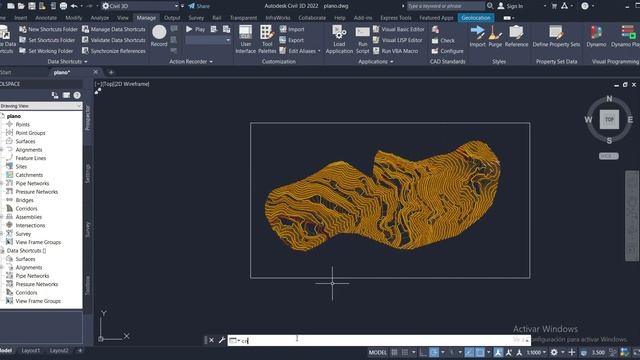Switch to the Survey ribbon tab
The height and width of the screenshot is (360, 640).
pos(196,18)
